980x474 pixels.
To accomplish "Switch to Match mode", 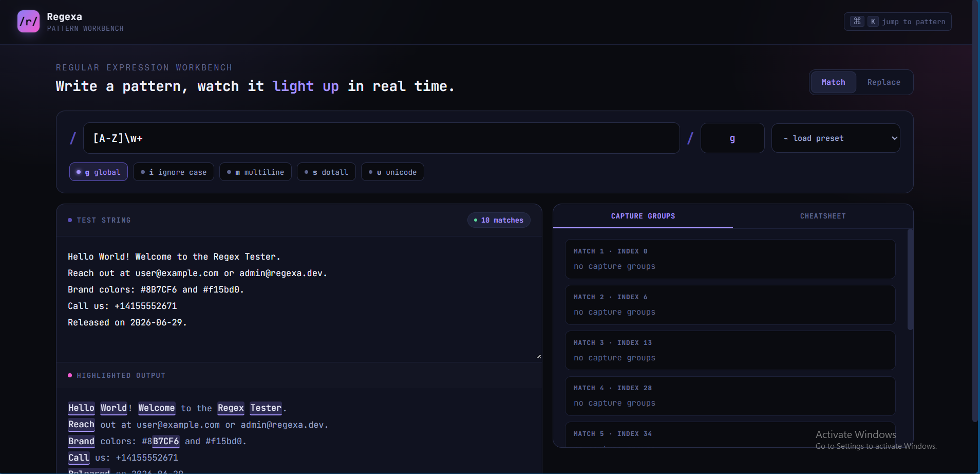I will point(833,82).
